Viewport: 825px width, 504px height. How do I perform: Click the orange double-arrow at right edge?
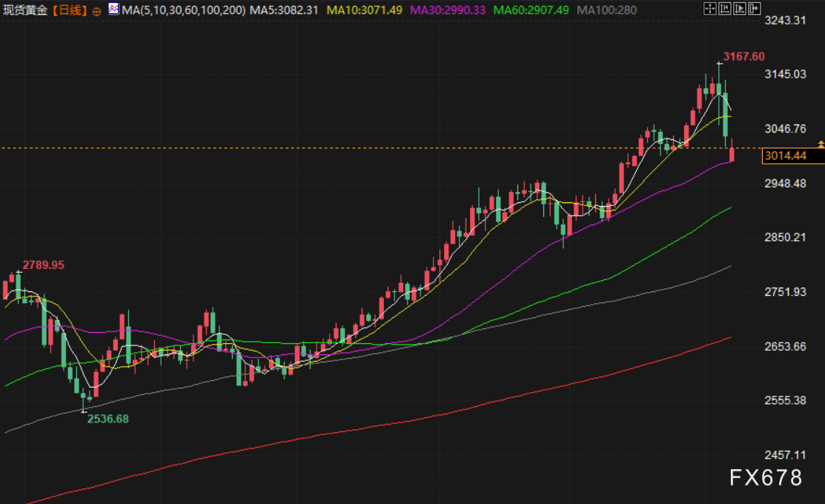pos(821,142)
